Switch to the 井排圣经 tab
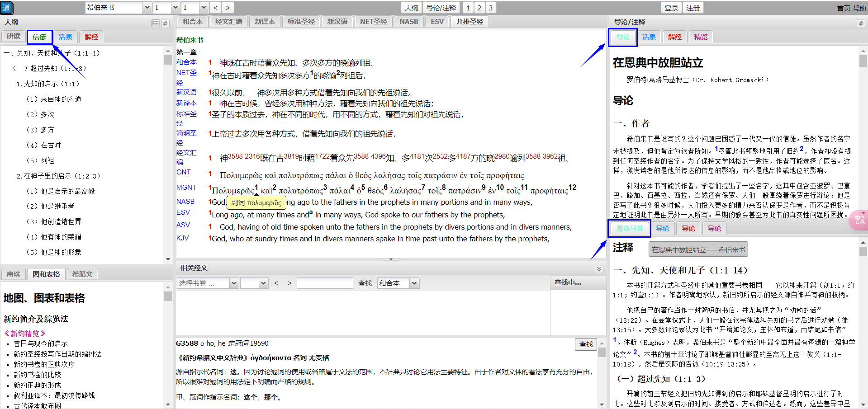The width and height of the screenshot is (868, 409). tap(470, 22)
